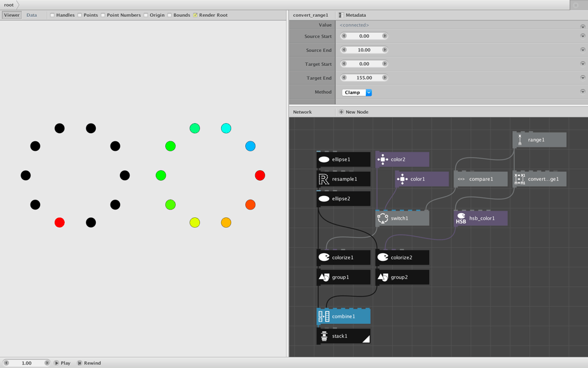This screenshot has width=588, height=368.
Task: Switch to the Data tab
Action: 32,15
